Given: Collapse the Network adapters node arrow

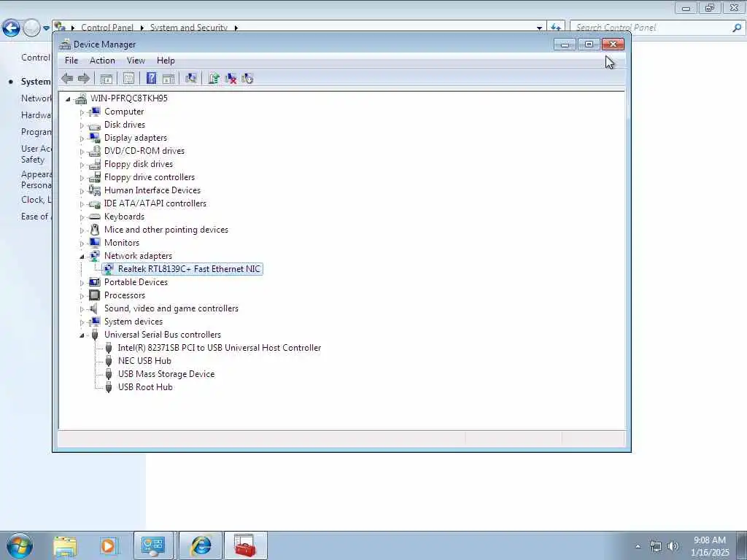Looking at the screenshot, I should tap(82, 257).
